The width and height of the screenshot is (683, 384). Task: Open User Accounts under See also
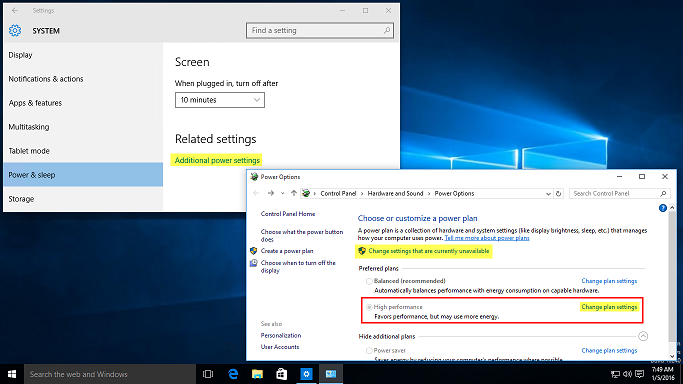click(280, 347)
